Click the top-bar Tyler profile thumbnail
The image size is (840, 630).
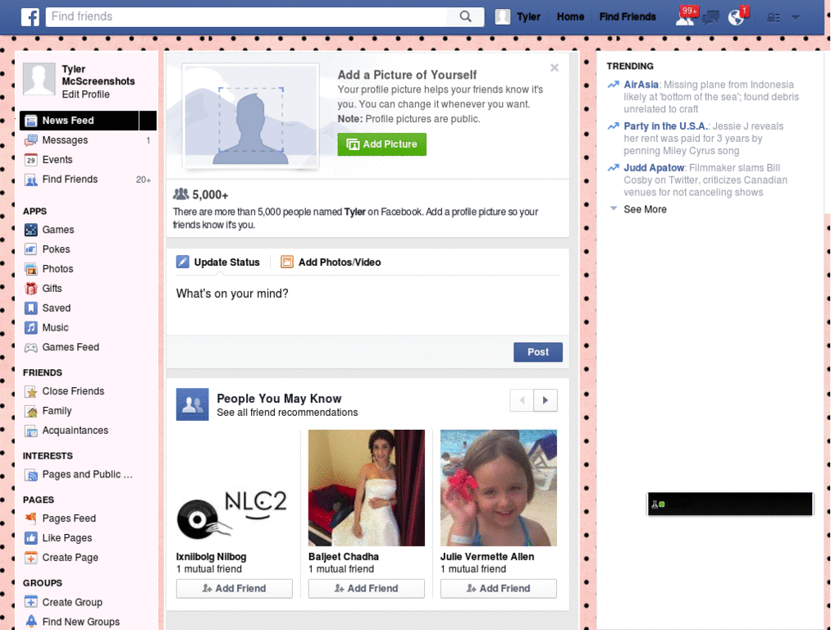pos(503,17)
